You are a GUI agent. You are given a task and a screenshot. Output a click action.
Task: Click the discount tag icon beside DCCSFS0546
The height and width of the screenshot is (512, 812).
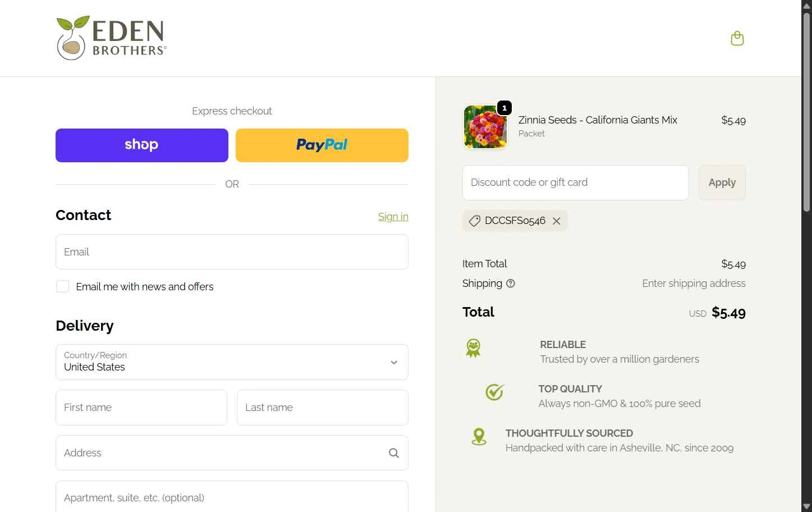point(474,221)
